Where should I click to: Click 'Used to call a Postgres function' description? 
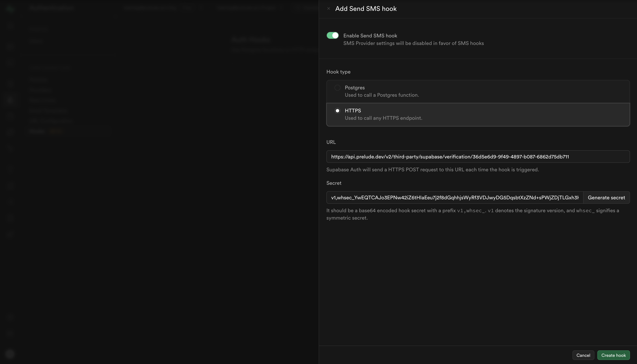(x=382, y=95)
